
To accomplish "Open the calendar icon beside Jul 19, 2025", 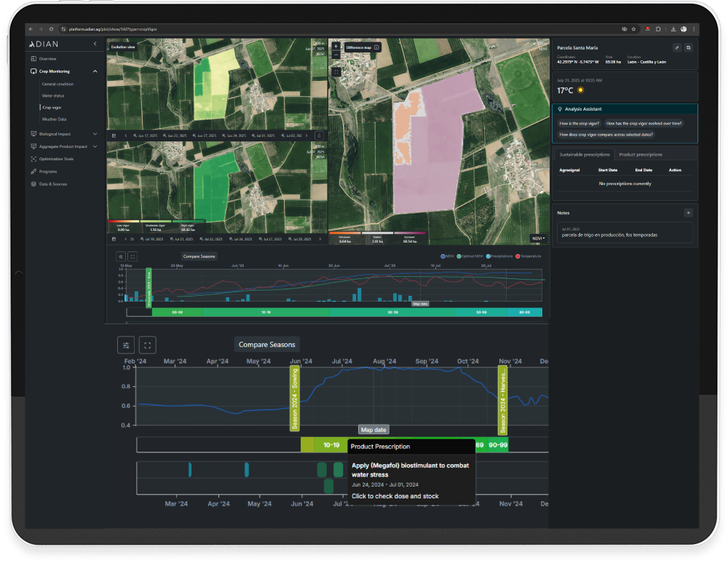I will (114, 239).
